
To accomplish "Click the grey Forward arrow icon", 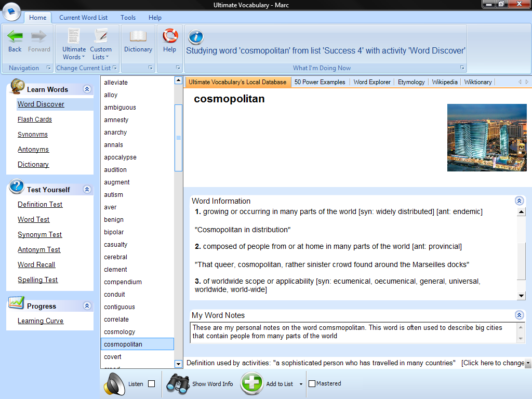I will click(38, 36).
